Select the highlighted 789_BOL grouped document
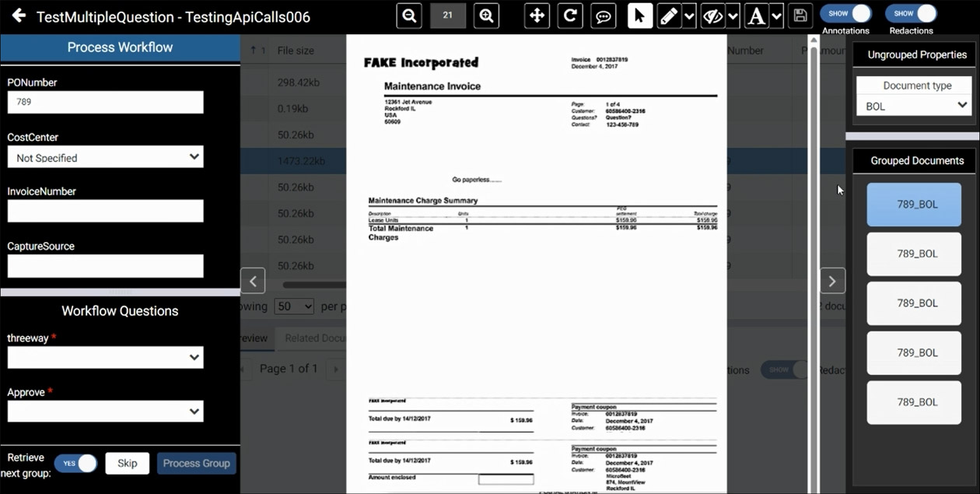This screenshot has width=980, height=494. click(x=914, y=205)
